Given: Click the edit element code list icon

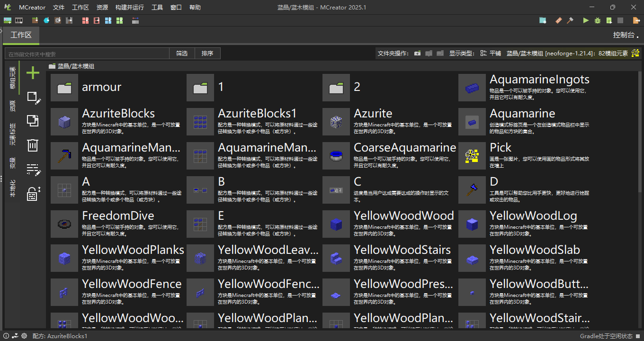Looking at the screenshot, I should [34, 169].
